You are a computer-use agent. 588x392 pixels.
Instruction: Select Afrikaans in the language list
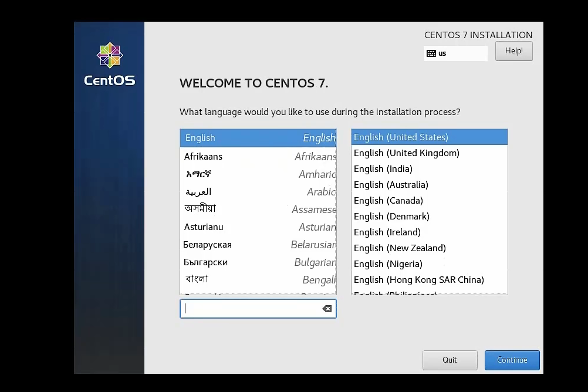click(x=258, y=157)
